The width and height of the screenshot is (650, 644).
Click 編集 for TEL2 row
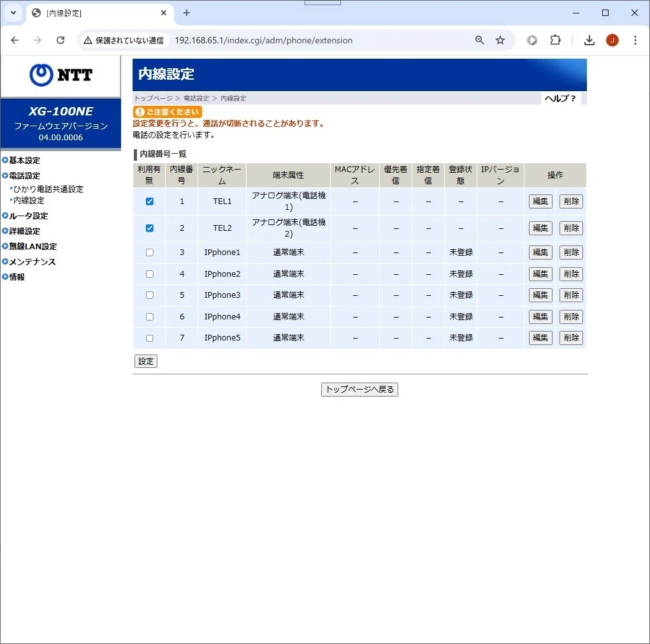(x=540, y=228)
